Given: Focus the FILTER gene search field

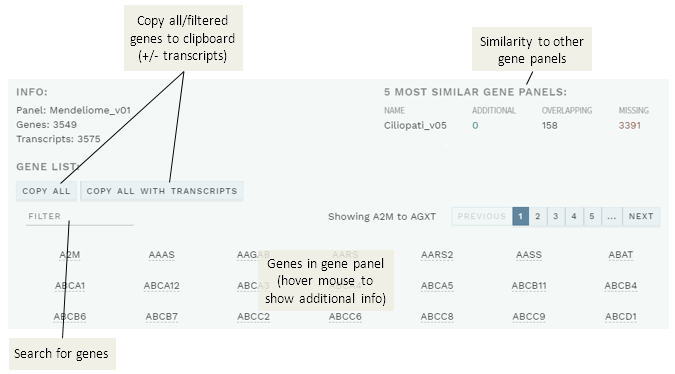Looking at the screenshot, I should pos(80,216).
